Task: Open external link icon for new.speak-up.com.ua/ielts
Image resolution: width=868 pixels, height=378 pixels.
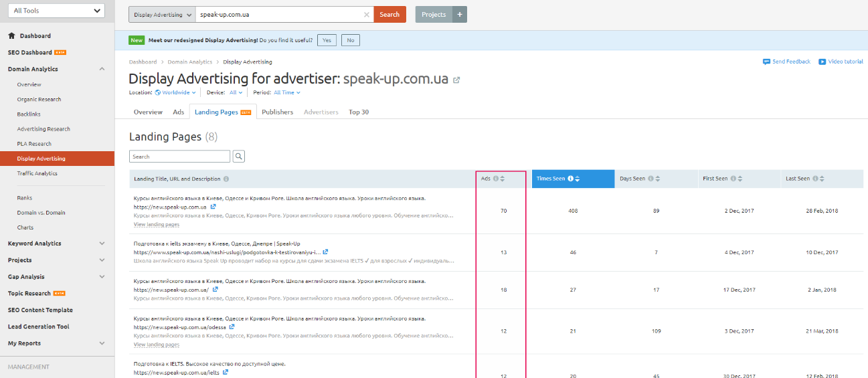Action: coord(226,372)
